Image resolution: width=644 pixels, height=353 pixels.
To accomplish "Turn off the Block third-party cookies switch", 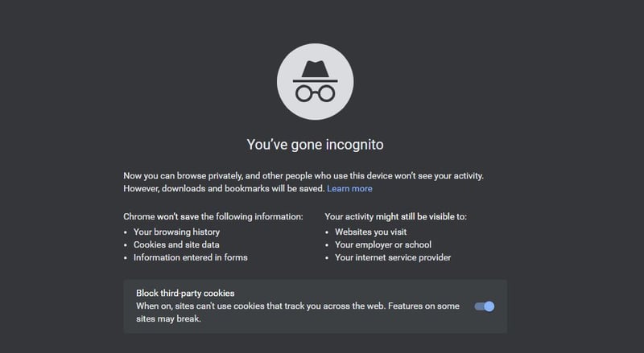I will (x=485, y=306).
